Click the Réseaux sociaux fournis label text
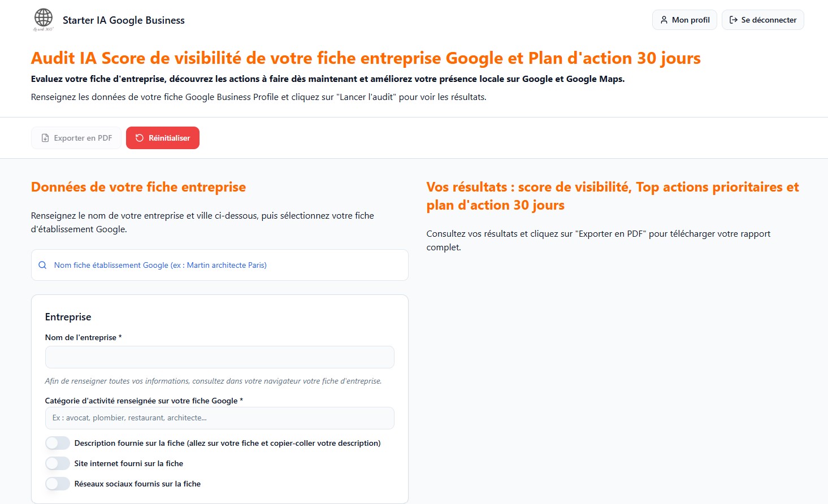 [x=137, y=484]
